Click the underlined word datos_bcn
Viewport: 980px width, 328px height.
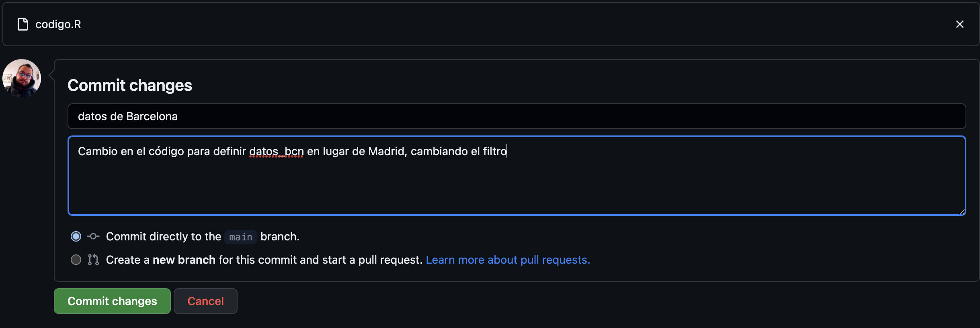tap(276, 151)
